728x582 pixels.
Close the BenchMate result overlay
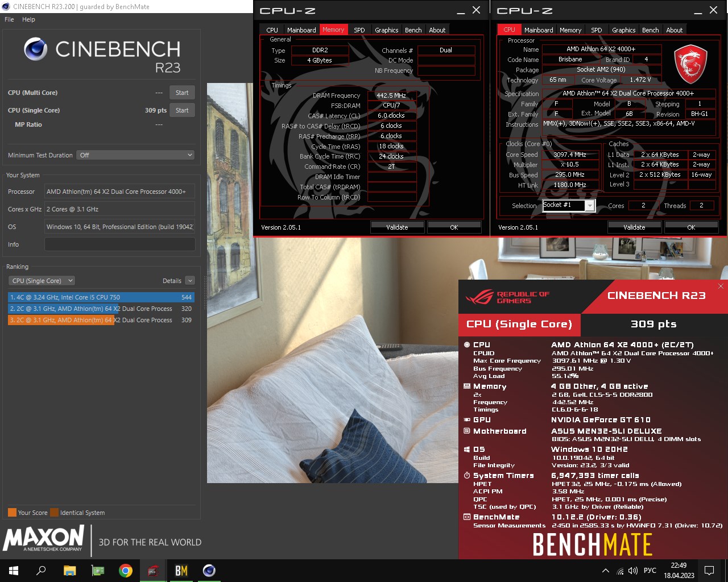point(721,286)
